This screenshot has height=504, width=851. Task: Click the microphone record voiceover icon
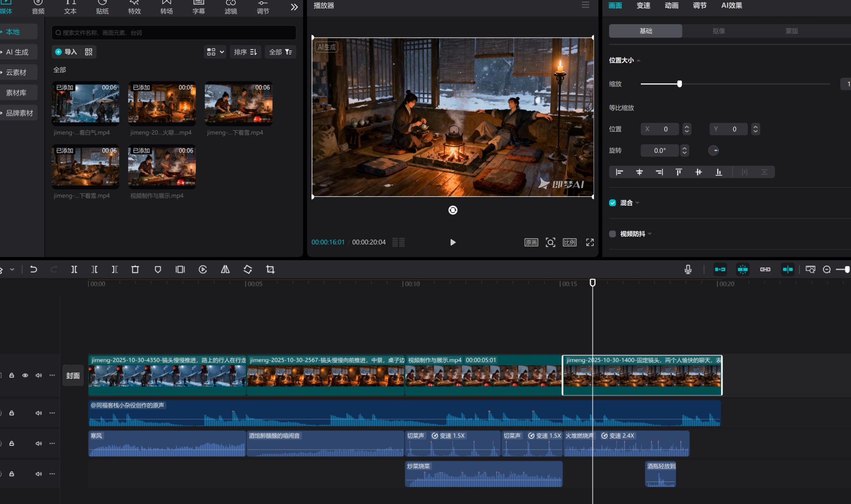point(688,269)
